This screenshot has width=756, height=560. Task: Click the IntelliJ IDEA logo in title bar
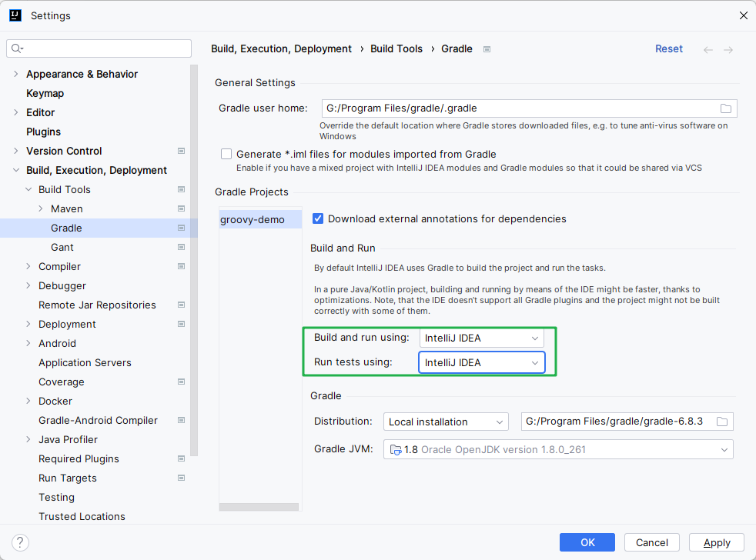(15, 15)
